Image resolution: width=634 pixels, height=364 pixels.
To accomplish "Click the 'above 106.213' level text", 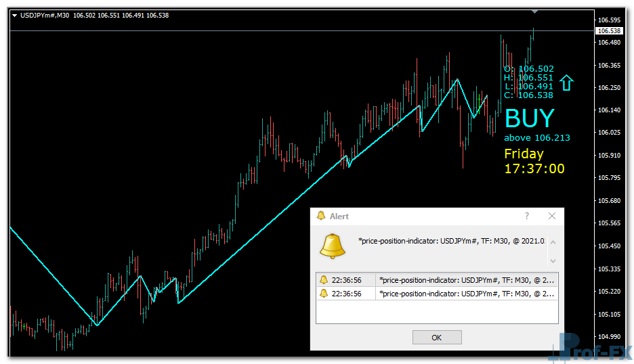I will 536,138.
